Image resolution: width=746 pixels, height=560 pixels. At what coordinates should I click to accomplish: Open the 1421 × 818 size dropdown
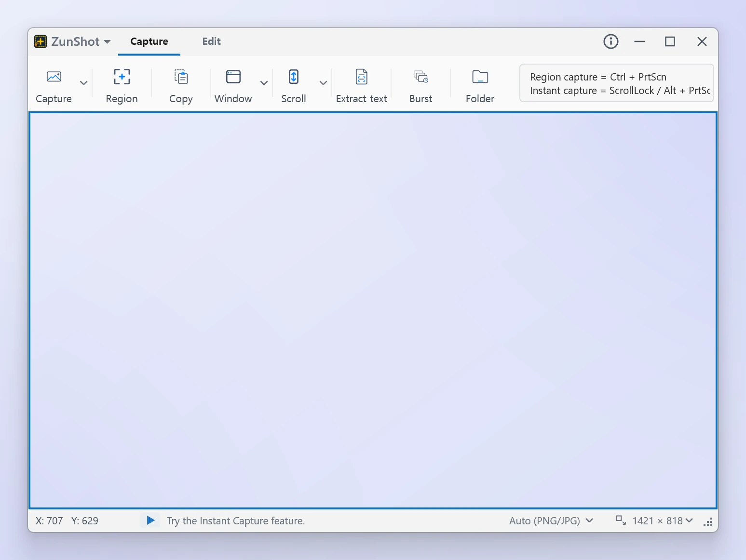(x=663, y=520)
